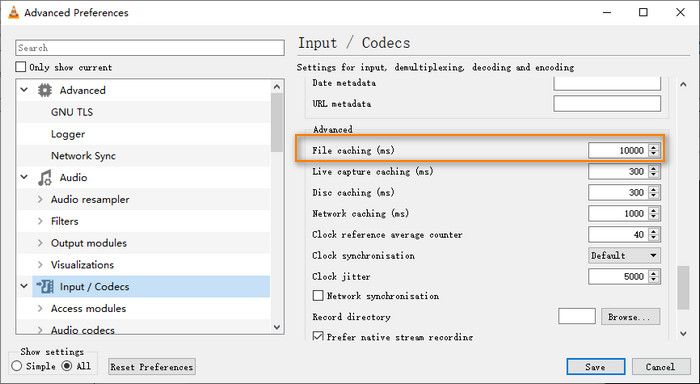Increase Network caching using the up arrow

654,210
